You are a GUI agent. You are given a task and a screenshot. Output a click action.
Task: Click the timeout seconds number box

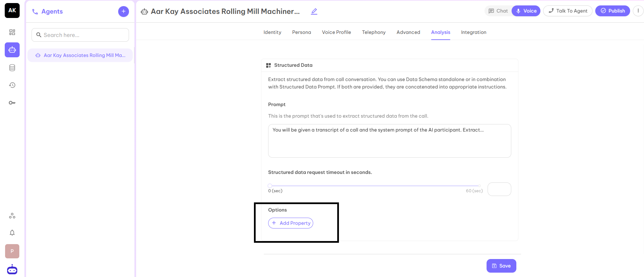point(499,189)
